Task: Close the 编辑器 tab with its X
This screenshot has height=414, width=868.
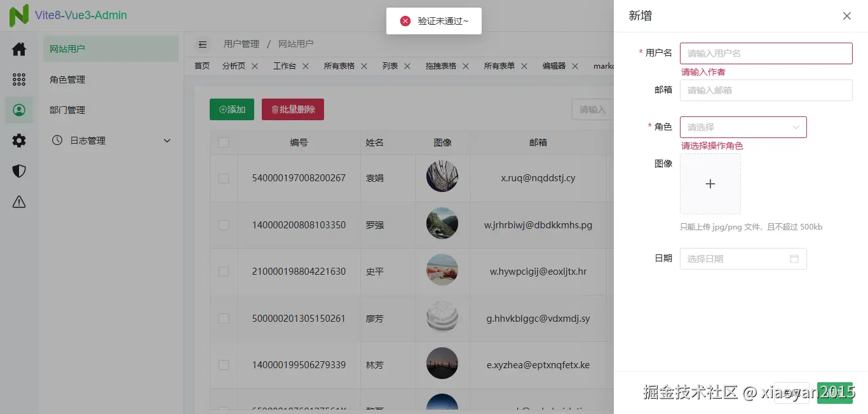Action: click(575, 66)
